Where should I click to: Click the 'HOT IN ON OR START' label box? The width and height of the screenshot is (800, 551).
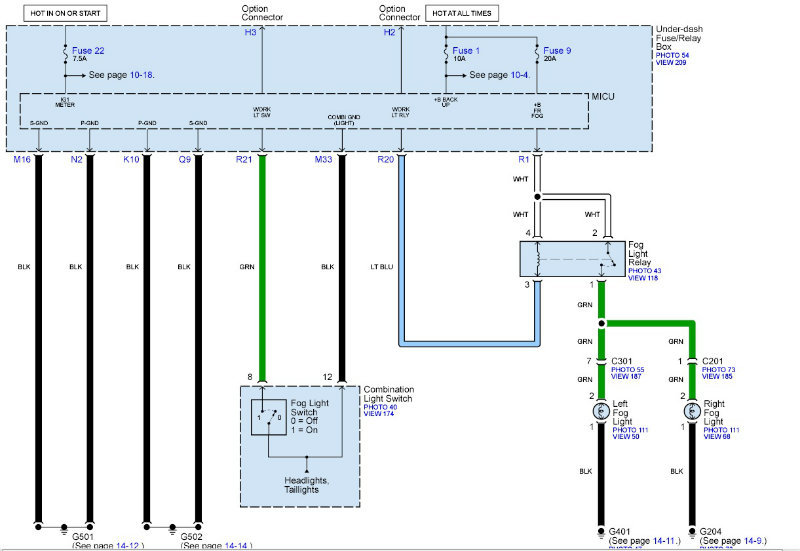65,13
